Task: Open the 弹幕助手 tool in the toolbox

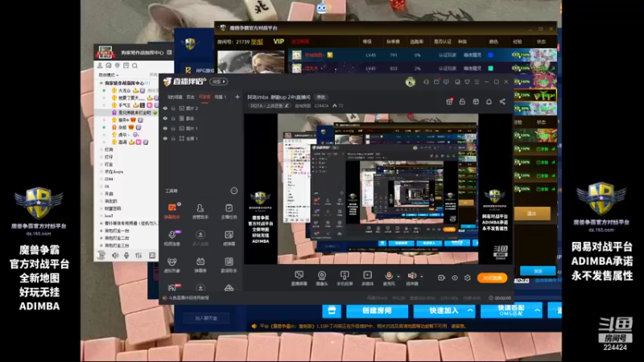Action: pos(171,211)
